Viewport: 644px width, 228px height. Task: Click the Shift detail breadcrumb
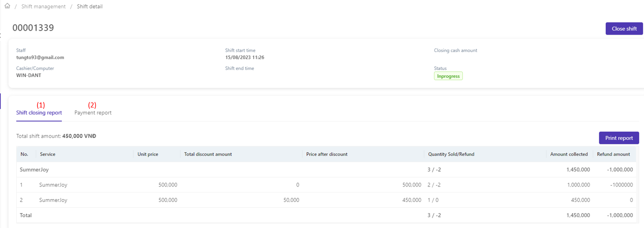(90, 7)
